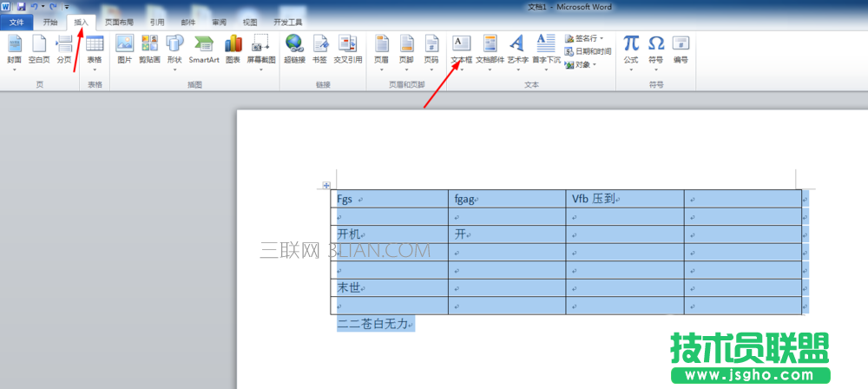The image size is (868, 389).
Task: Open the 文件 file tab
Action: point(16,23)
